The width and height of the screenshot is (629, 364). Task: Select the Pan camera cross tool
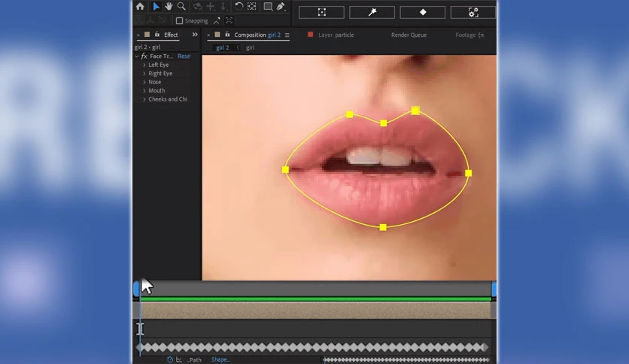(210, 7)
